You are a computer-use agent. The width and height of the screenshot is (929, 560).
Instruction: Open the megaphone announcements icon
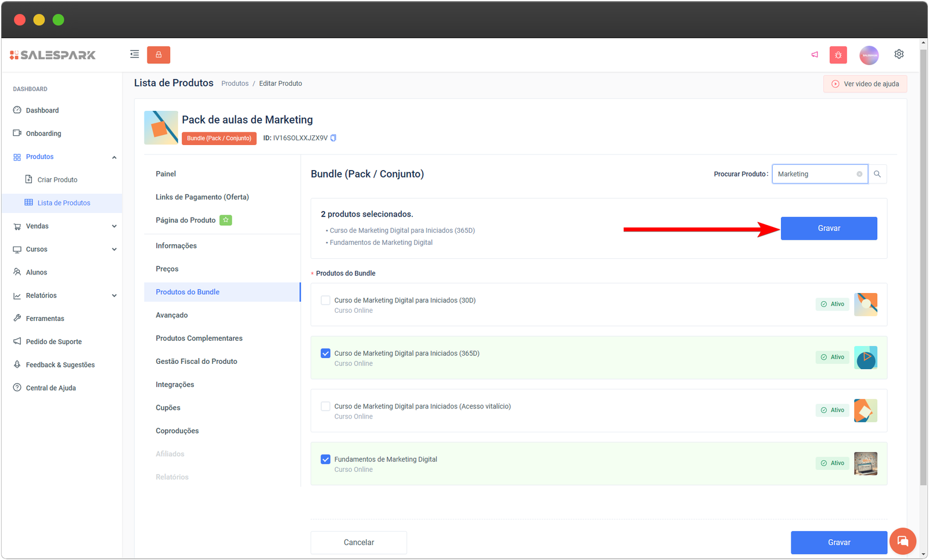tap(815, 55)
